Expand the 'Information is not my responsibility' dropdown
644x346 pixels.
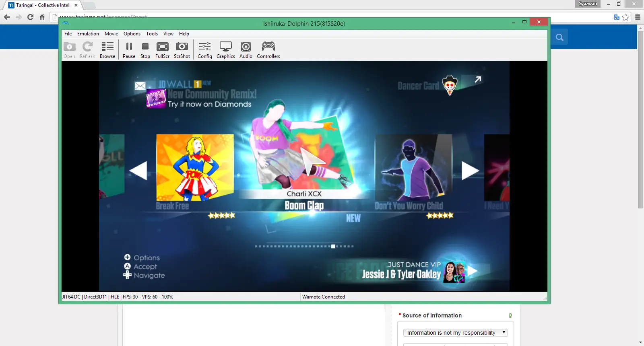(x=455, y=333)
